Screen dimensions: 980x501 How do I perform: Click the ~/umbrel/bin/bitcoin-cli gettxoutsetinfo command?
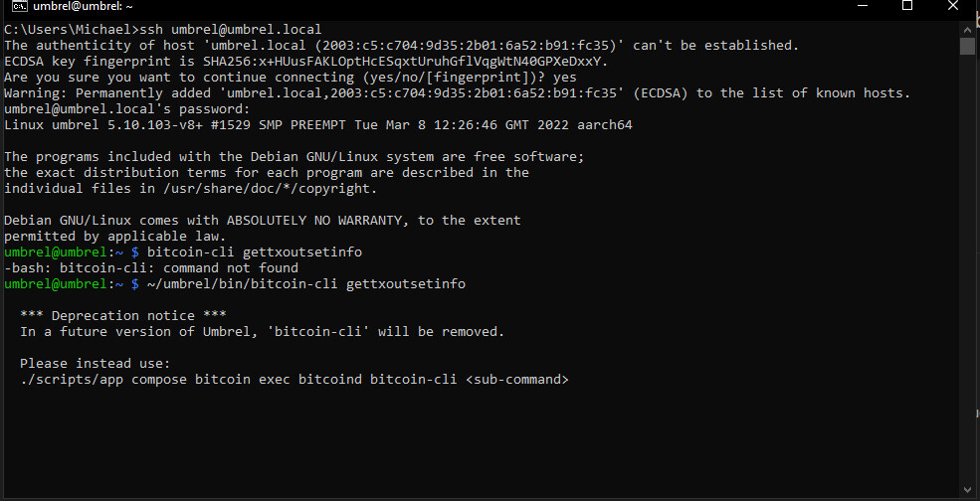coord(306,284)
